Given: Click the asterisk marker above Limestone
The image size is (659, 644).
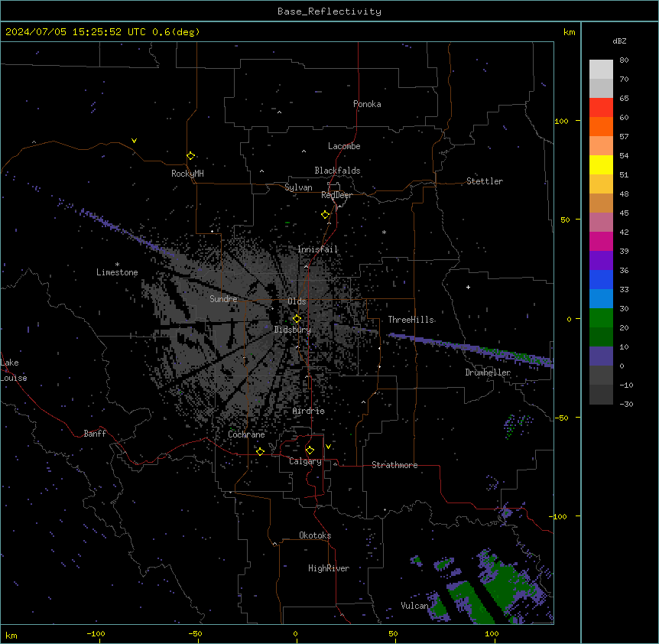Looking at the screenshot, I should [117, 265].
